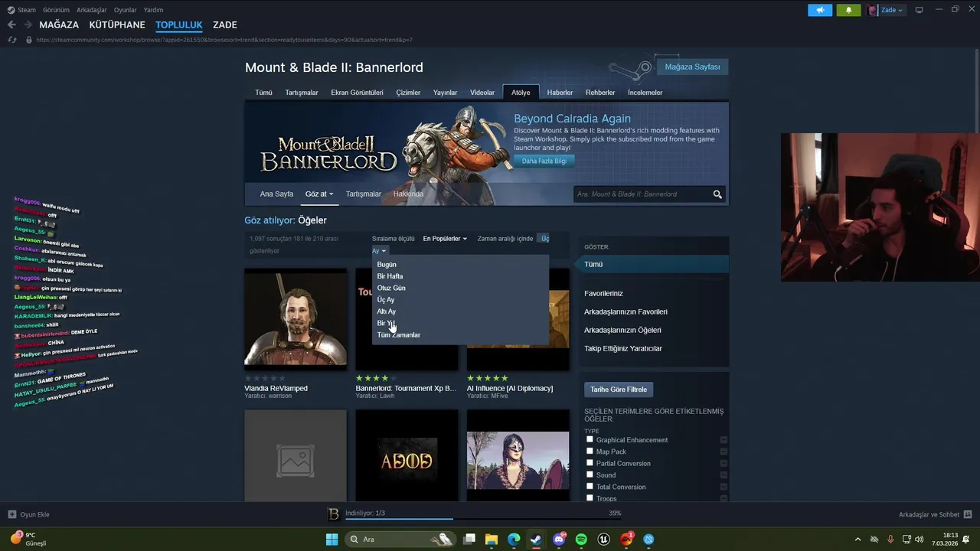Select Otuz Gün in the time range list
This screenshot has width=980, height=551.
point(391,288)
